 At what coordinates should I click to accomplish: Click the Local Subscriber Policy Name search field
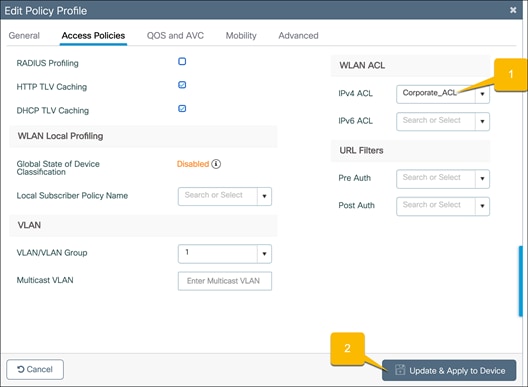click(218, 196)
